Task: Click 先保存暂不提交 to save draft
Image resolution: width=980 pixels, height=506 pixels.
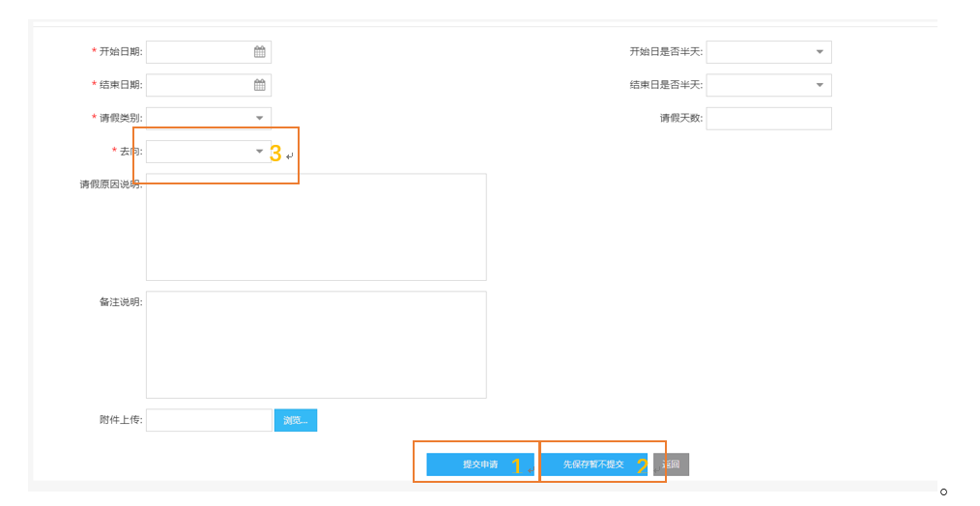Action: tap(593, 464)
